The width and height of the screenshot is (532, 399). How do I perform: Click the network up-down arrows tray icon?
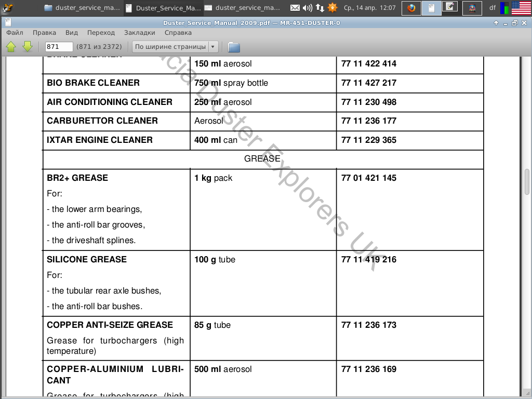coord(320,8)
